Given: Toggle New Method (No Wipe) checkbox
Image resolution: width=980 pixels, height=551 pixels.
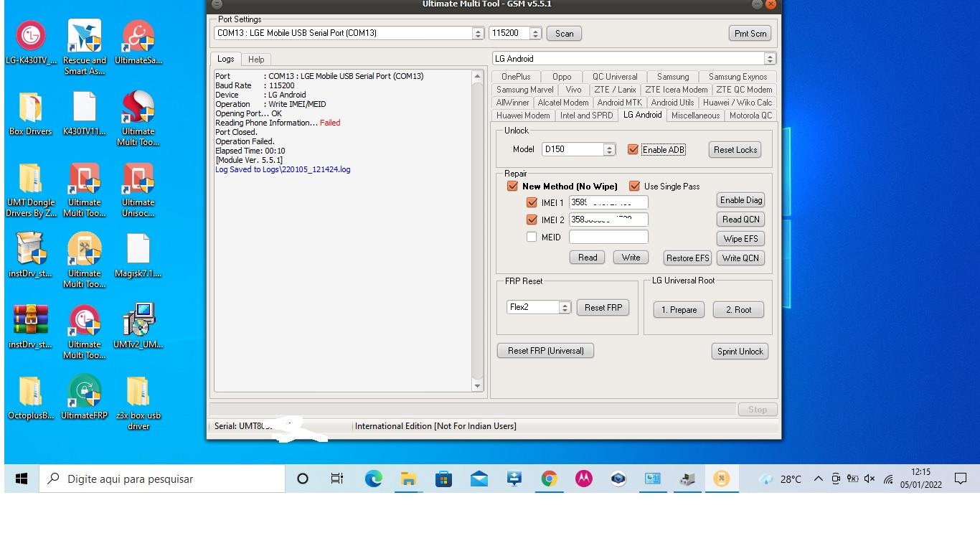Looking at the screenshot, I should (x=512, y=186).
